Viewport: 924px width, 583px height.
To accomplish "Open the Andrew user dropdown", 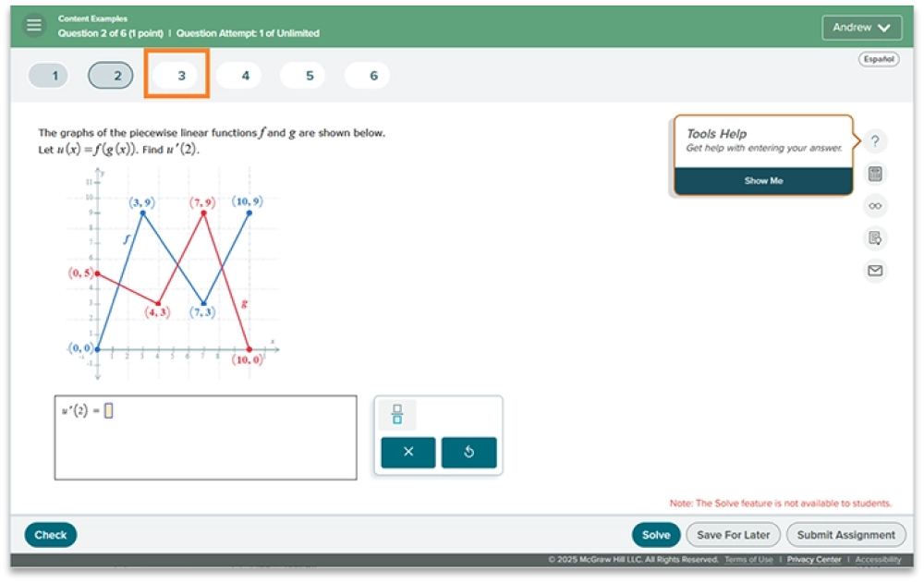I will coord(861,28).
